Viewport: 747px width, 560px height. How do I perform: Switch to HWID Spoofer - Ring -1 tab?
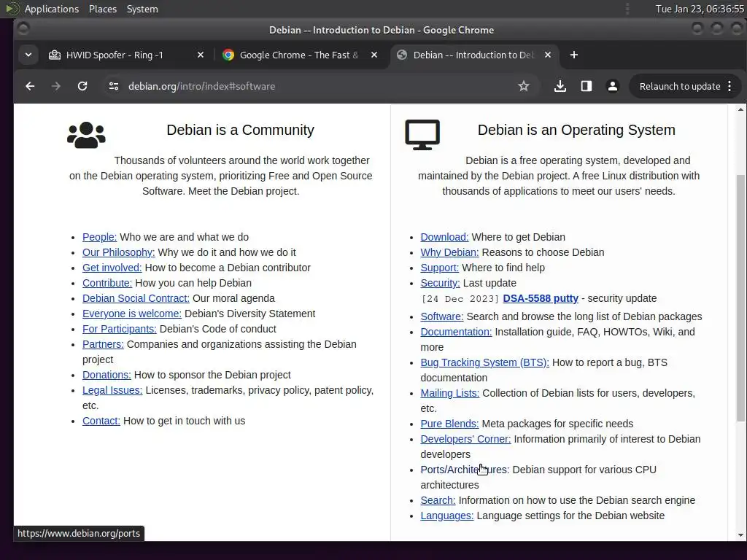pos(126,55)
